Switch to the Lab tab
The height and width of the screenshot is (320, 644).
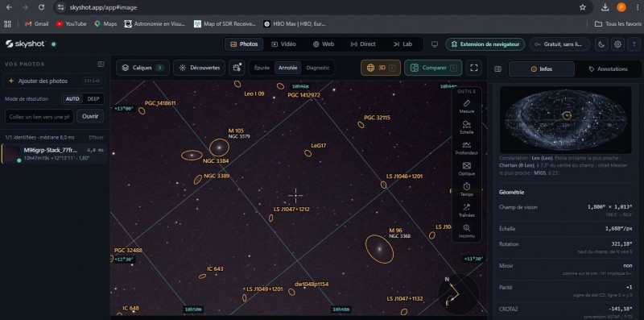(x=402, y=44)
